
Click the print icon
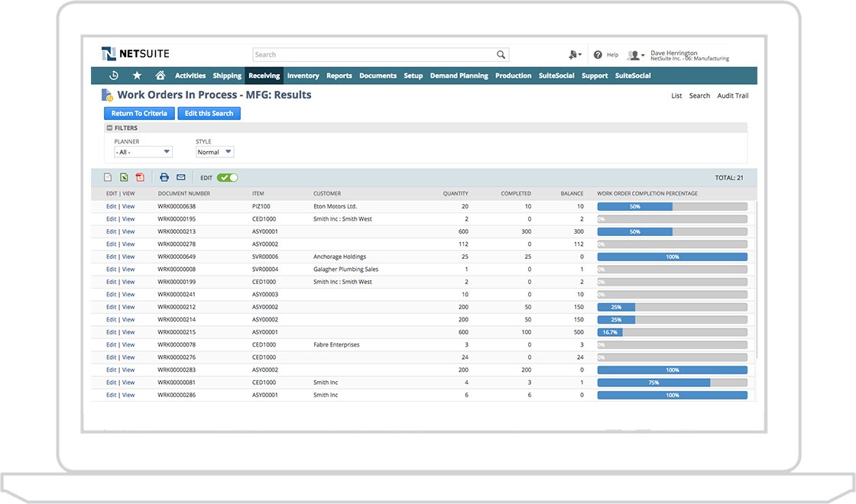coord(164,177)
